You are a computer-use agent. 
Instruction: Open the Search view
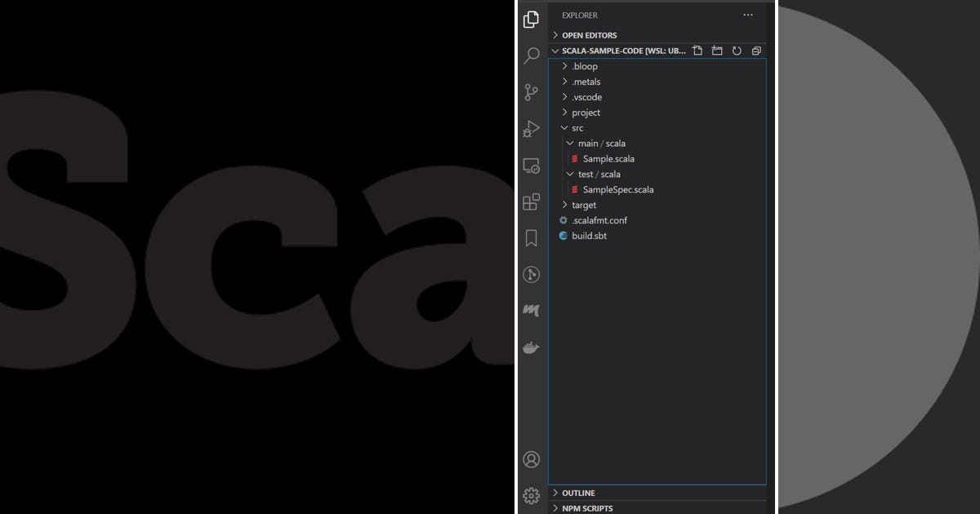click(x=531, y=55)
